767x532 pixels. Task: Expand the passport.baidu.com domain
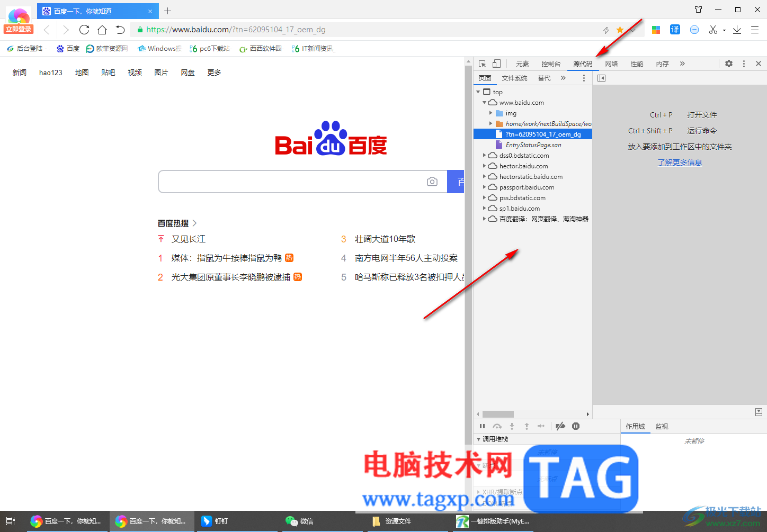(484, 187)
